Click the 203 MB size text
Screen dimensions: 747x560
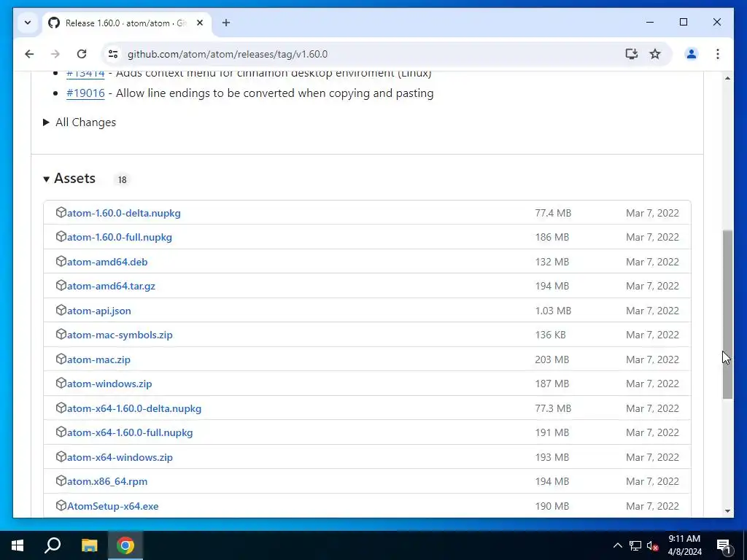tap(551, 359)
